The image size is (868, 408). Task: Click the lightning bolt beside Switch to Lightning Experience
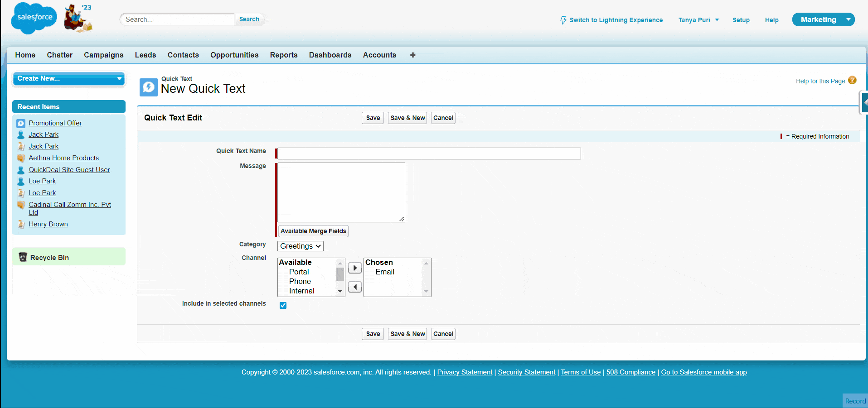[563, 20]
